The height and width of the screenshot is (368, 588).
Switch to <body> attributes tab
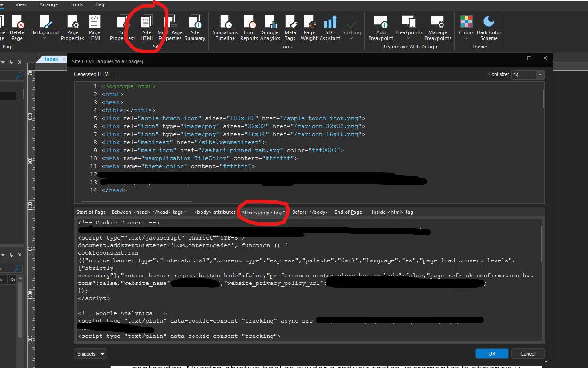(214, 212)
